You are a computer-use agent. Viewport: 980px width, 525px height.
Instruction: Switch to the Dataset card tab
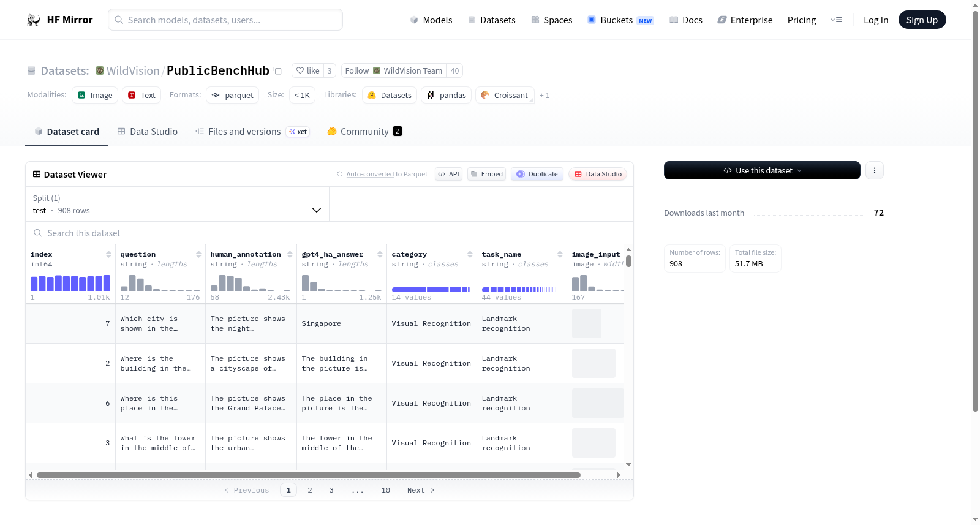coord(67,132)
